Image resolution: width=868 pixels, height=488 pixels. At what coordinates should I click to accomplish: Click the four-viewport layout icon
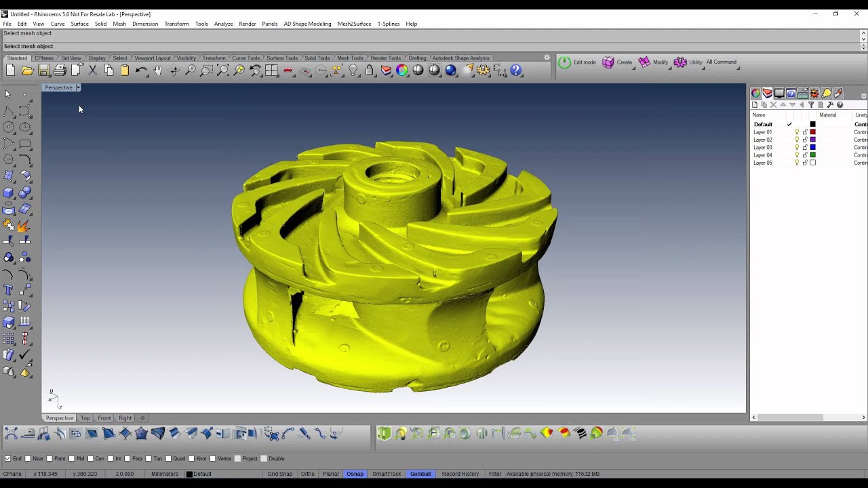click(x=271, y=70)
